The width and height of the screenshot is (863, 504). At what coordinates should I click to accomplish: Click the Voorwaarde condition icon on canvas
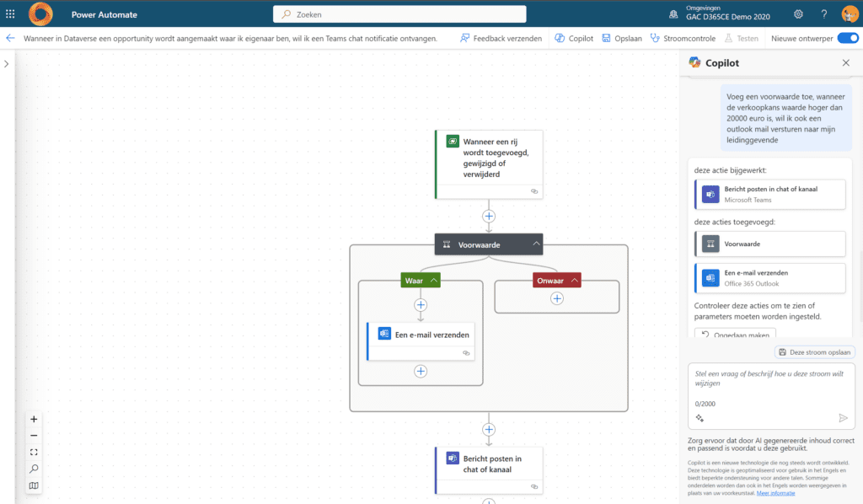[447, 244]
